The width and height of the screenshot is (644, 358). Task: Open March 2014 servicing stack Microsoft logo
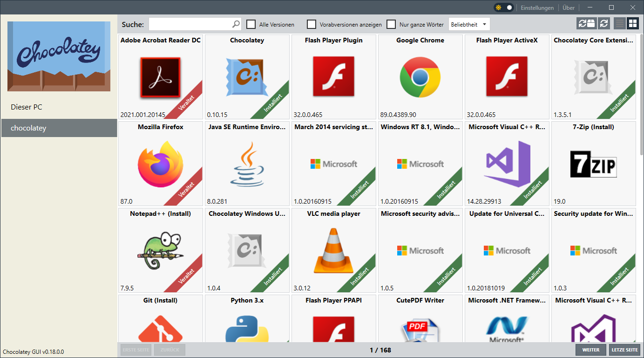pos(334,164)
